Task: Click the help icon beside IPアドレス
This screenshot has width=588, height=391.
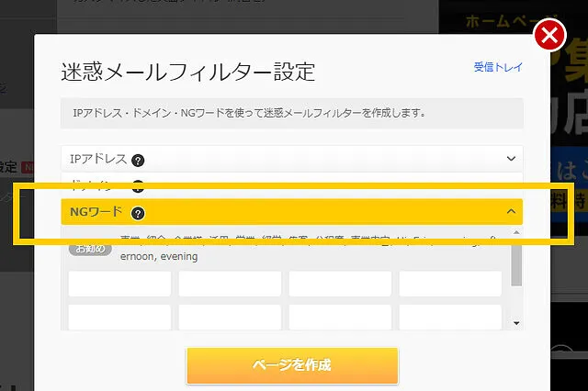Action: coord(138,160)
